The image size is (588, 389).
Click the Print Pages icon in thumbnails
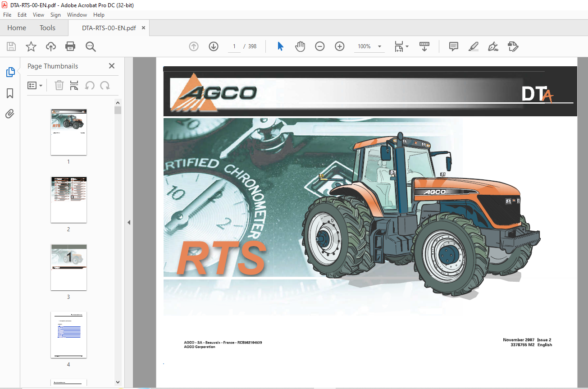click(x=74, y=85)
